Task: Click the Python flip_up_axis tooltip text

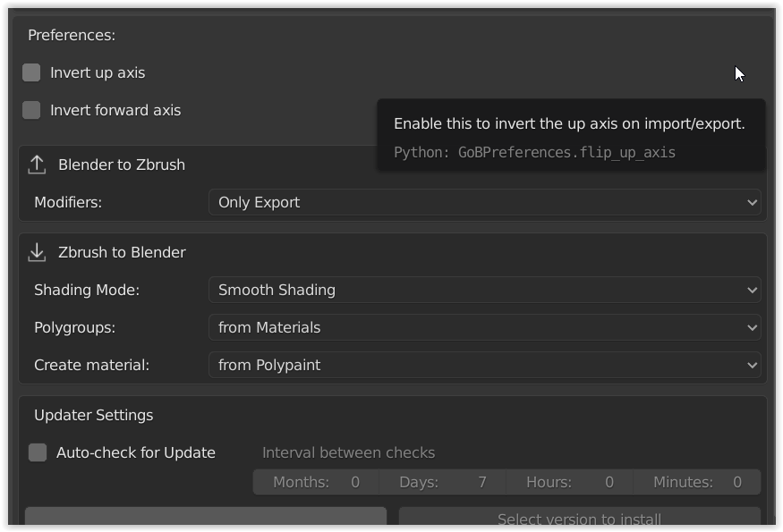Action: click(x=534, y=152)
